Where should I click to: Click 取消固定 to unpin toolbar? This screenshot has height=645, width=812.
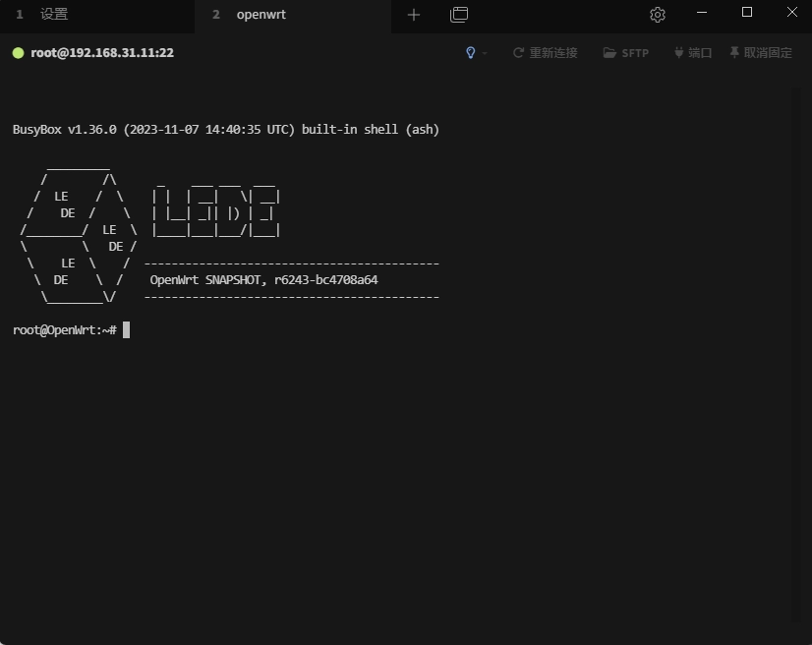pyautogui.click(x=761, y=53)
